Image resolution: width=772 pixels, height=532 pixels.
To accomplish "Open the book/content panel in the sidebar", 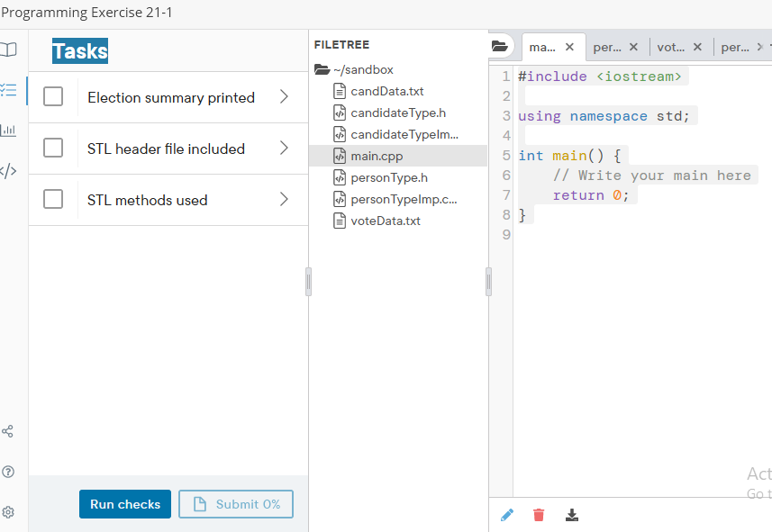I will pyautogui.click(x=9, y=50).
